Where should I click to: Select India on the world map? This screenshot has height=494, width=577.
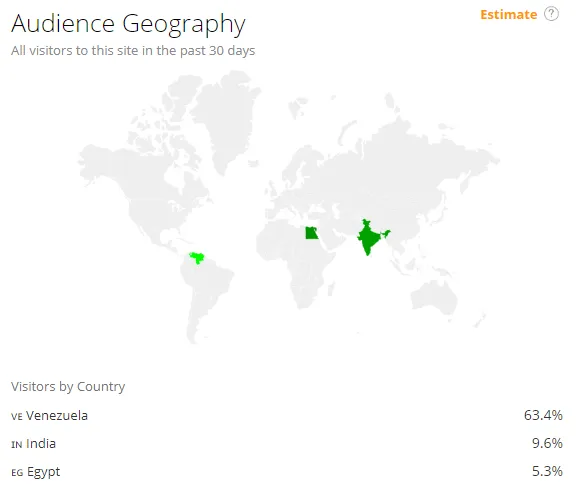click(371, 237)
